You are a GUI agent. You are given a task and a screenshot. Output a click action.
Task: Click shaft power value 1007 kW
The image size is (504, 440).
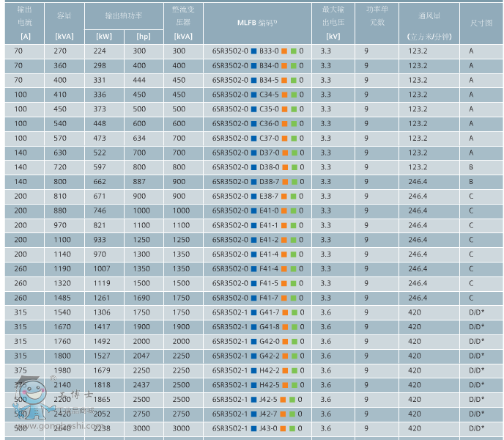point(102,268)
